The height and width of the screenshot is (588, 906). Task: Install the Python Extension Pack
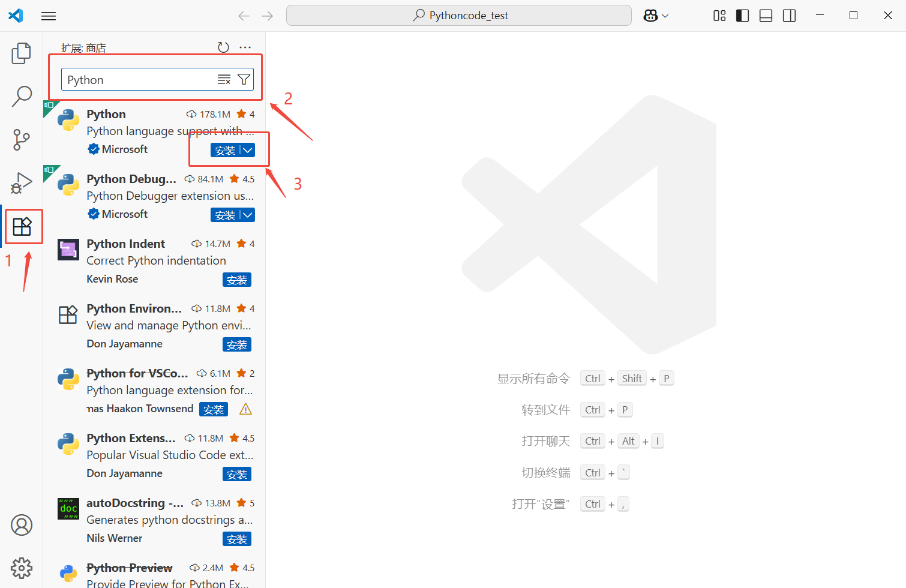click(x=237, y=474)
